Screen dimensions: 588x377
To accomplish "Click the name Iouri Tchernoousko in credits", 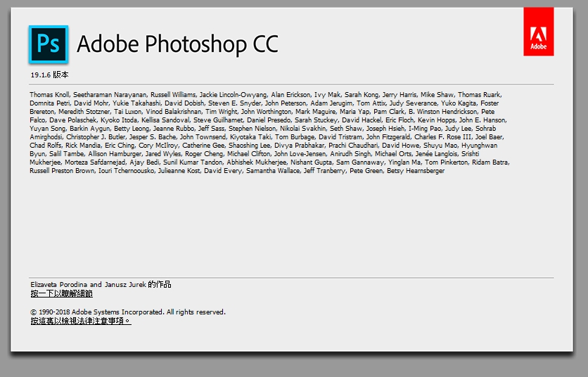I will pos(126,171).
